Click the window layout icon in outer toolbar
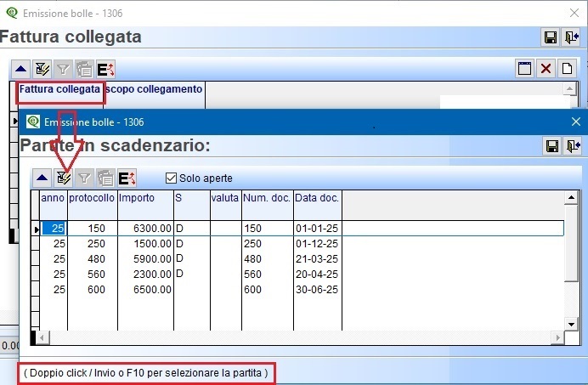The width and height of the screenshot is (588, 385). tap(526, 69)
